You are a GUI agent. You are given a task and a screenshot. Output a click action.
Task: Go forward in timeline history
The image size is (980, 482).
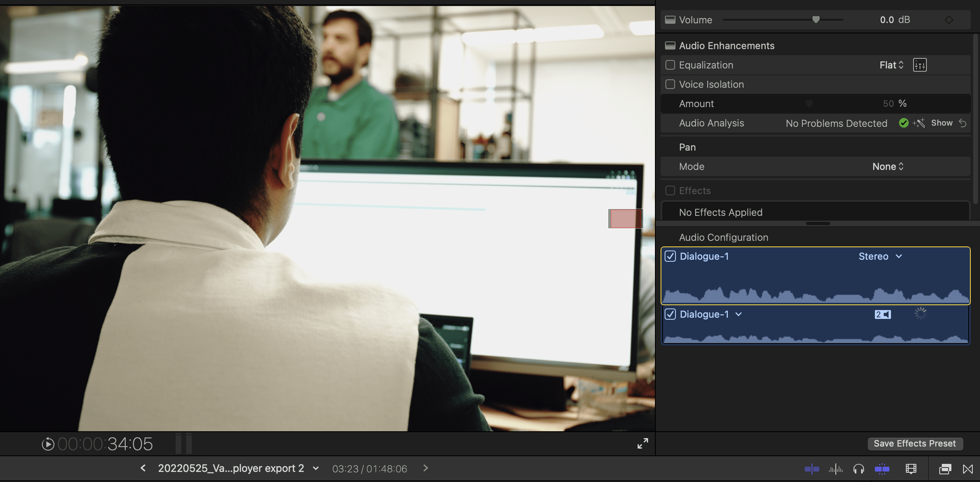(426, 468)
